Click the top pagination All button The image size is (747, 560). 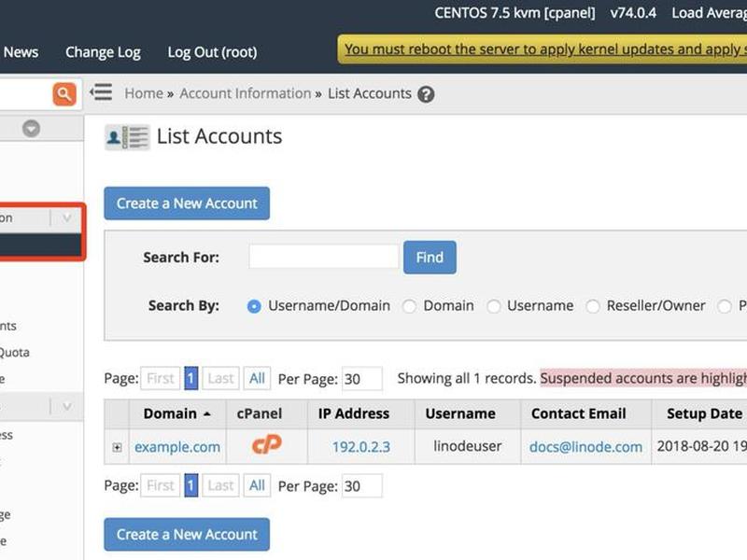click(x=258, y=379)
